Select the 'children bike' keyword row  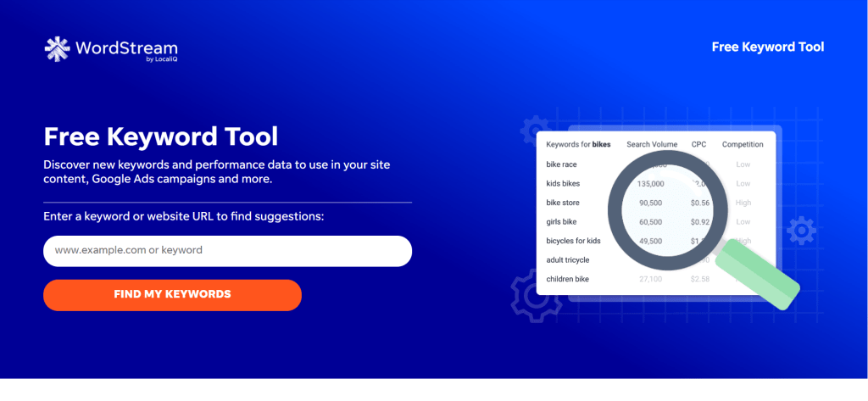click(x=655, y=279)
